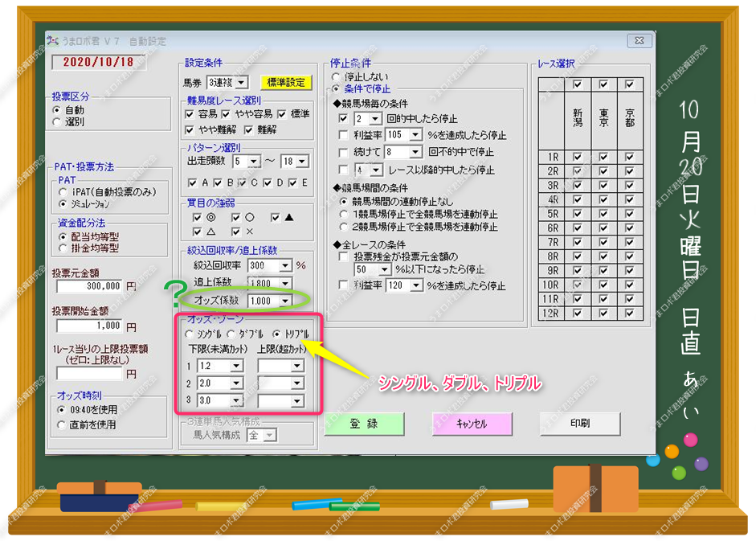This screenshot has width=756, height=541.
Task: Click the app icon in the title bar
Action: [x=52, y=40]
